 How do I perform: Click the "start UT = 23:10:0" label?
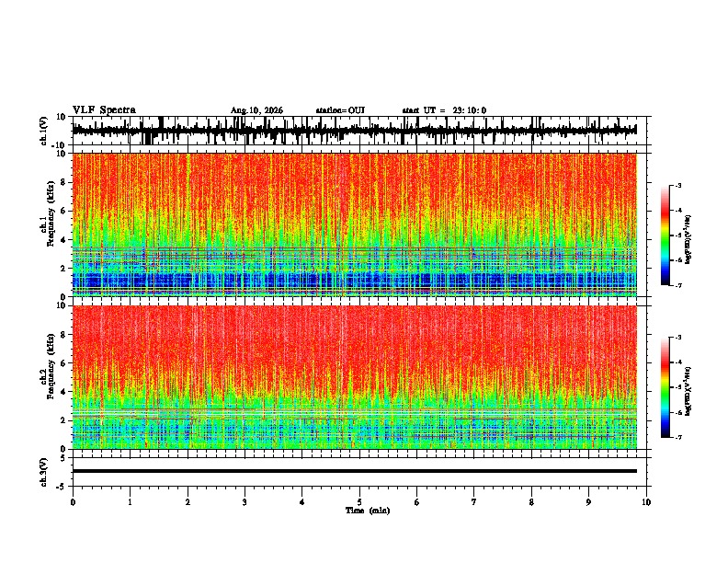coord(444,110)
